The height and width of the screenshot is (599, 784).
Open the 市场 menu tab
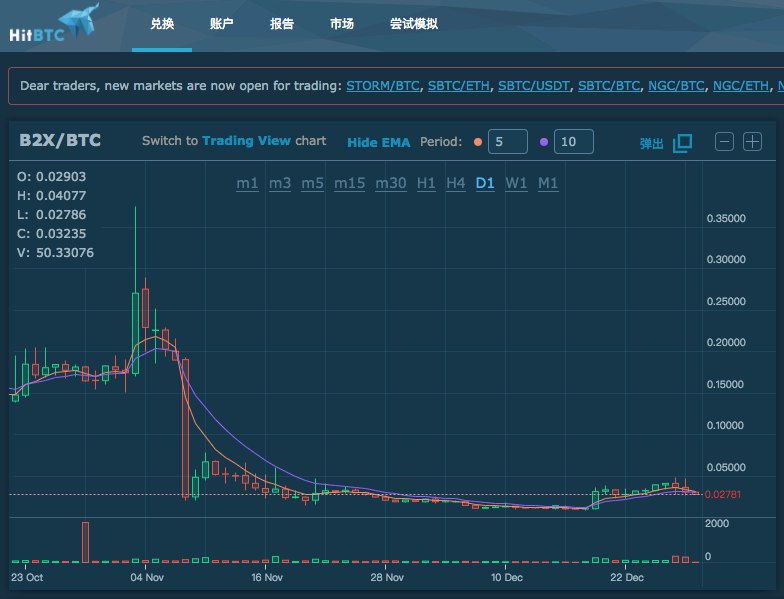click(342, 24)
